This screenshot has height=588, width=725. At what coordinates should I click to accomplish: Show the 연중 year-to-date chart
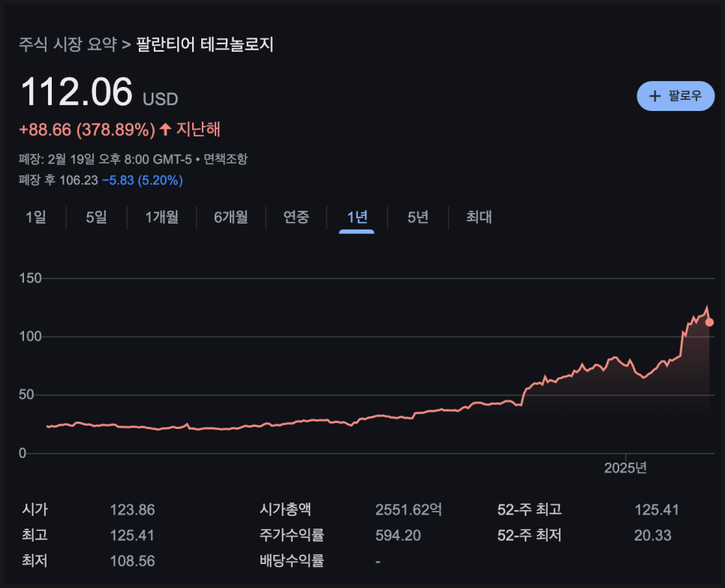coord(296,217)
